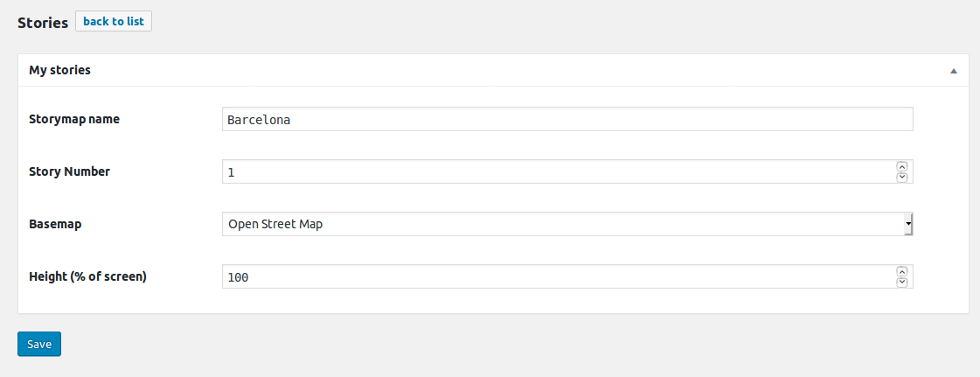Image resolution: width=980 pixels, height=377 pixels.
Task: Click the Story Number label
Action: tap(70, 171)
